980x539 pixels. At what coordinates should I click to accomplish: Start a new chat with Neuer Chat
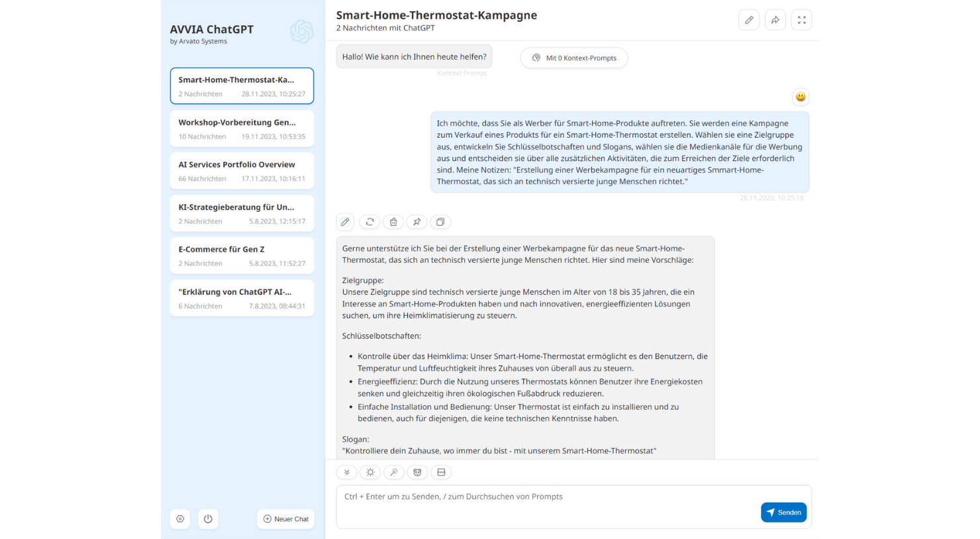(286, 519)
